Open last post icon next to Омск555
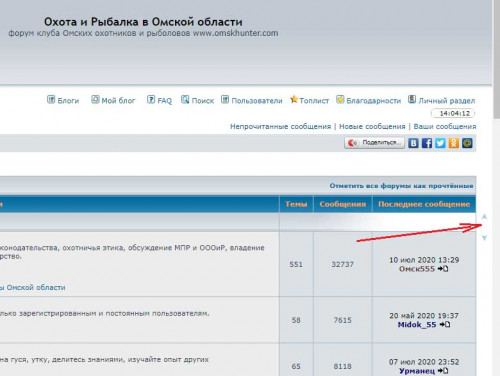The width and height of the screenshot is (500, 376). coord(443,269)
